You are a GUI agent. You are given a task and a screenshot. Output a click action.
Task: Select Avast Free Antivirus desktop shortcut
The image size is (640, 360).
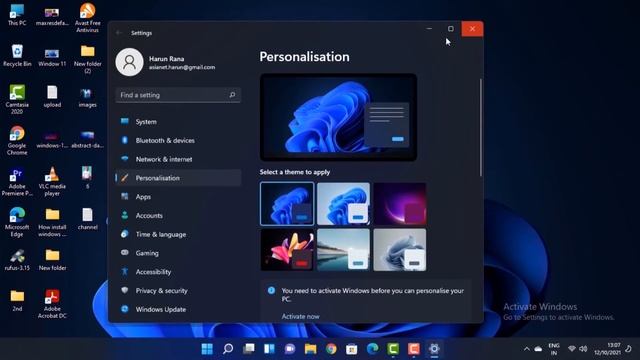click(87, 18)
